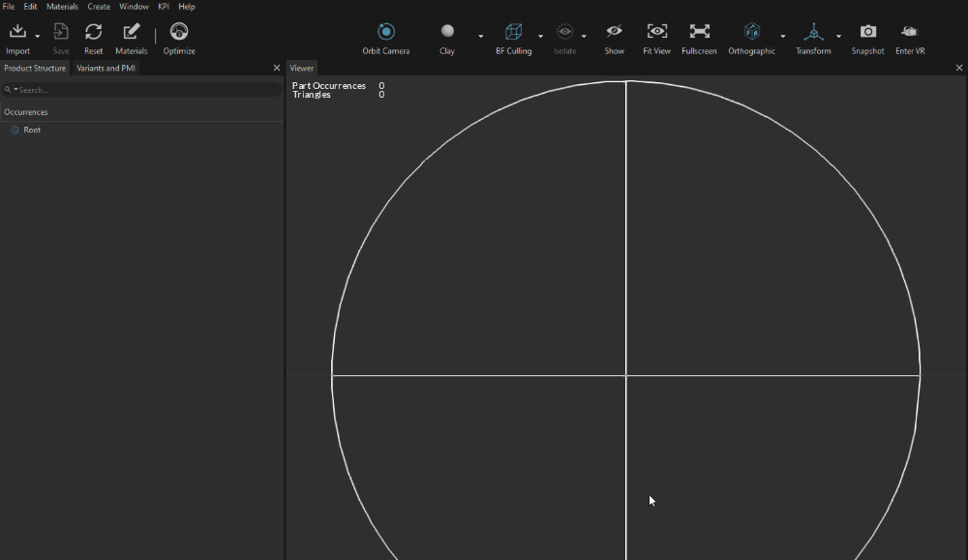This screenshot has height=560, width=968.
Task: Close the Viewer panel
Action: (x=959, y=68)
